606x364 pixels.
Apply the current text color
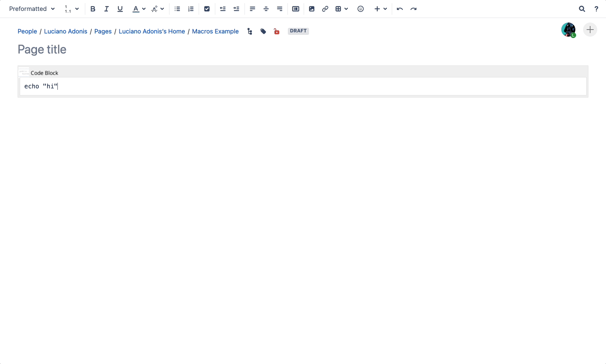pos(136,9)
